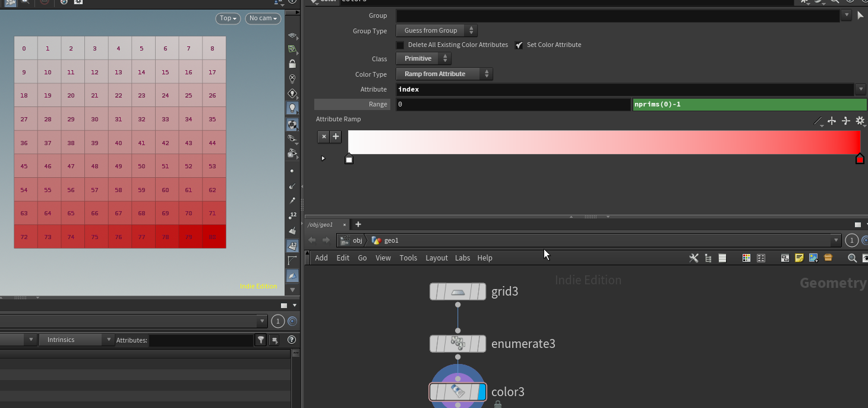This screenshot has height=408, width=868.
Task: Select the red ramp color marker
Action: pyautogui.click(x=859, y=159)
